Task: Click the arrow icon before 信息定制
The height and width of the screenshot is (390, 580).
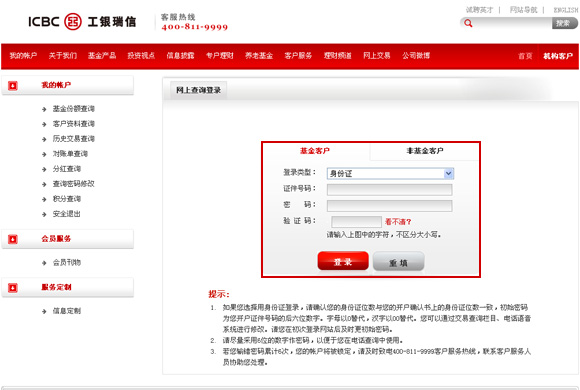Action: click(44, 312)
